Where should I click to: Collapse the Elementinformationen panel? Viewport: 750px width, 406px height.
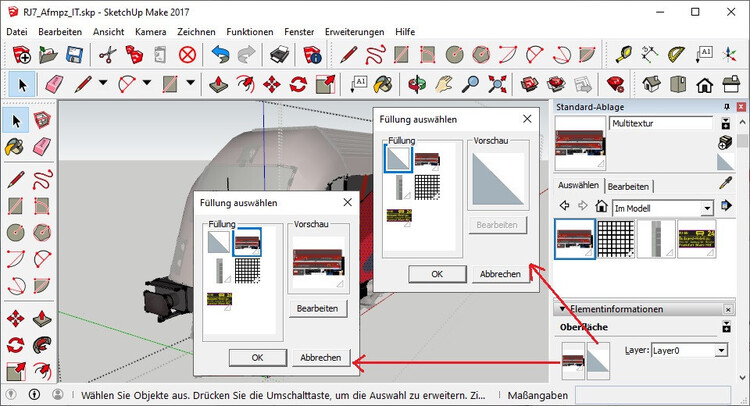click(x=562, y=309)
